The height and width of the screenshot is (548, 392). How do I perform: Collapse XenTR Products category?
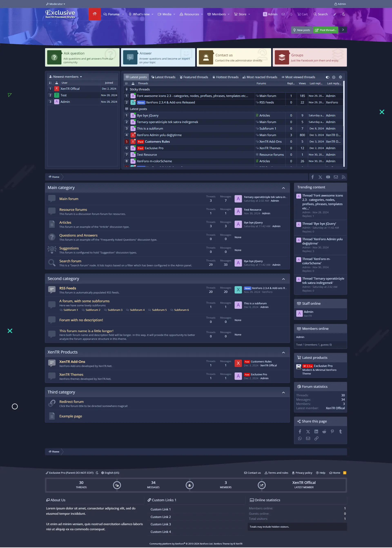pos(283,352)
